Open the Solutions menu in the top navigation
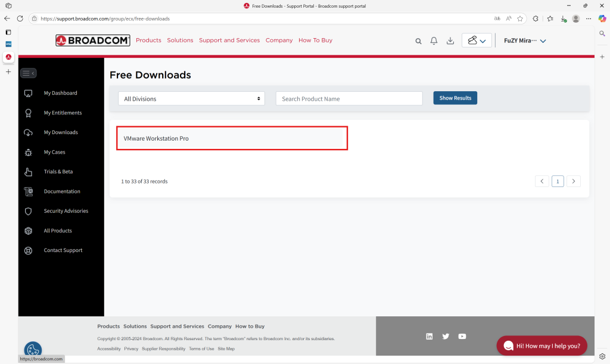The height and width of the screenshot is (364, 610). [180, 40]
